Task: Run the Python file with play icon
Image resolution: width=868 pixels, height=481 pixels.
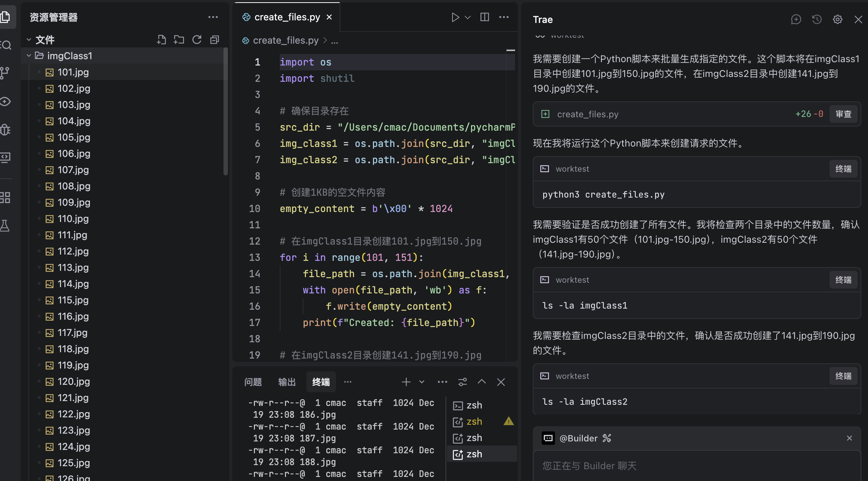Action: 455,17
